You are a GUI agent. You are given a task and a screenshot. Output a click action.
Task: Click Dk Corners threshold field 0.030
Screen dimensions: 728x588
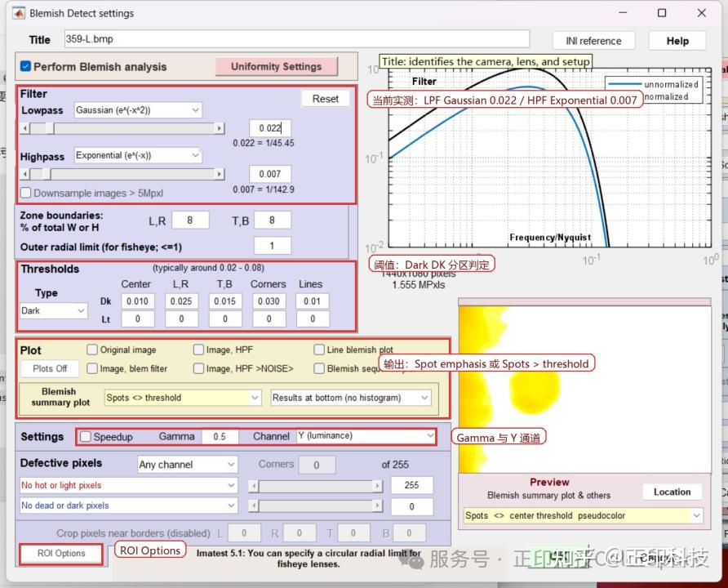[269, 301]
